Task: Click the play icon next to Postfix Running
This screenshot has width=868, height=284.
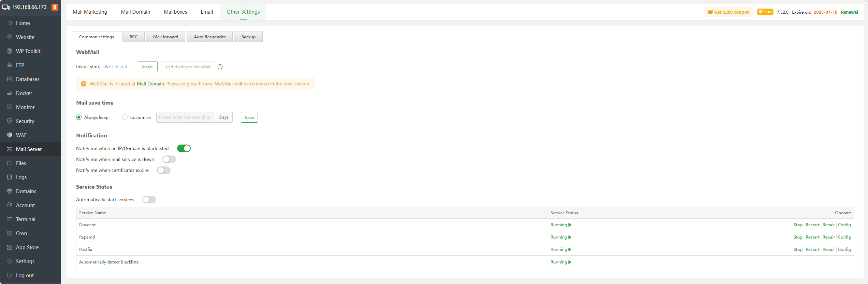Action: 570,249
